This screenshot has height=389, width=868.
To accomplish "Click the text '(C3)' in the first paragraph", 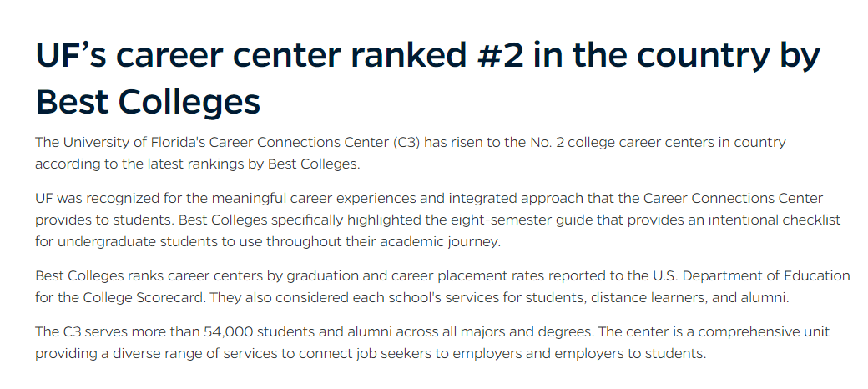I will tap(407, 142).
